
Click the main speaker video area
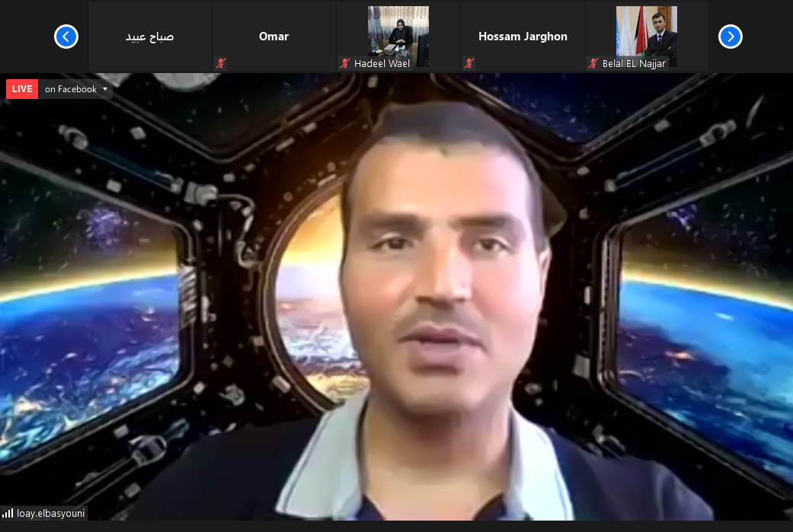pyautogui.click(x=396, y=304)
